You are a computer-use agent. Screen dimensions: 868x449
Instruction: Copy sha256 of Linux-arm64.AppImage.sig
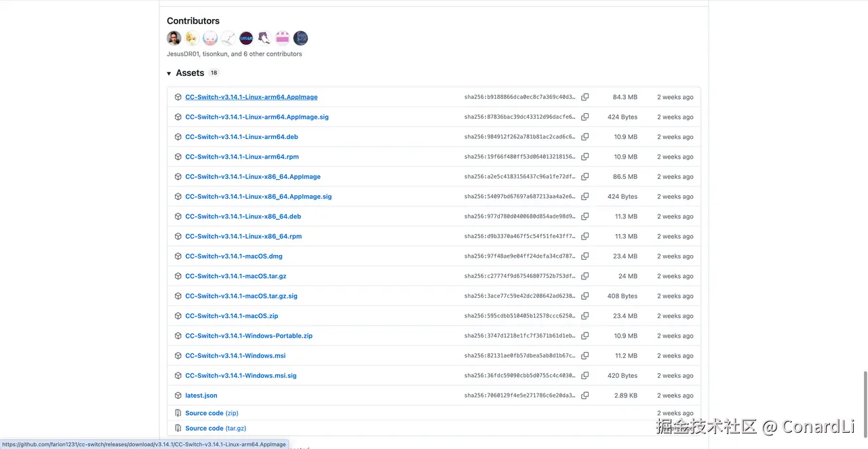(585, 117)
